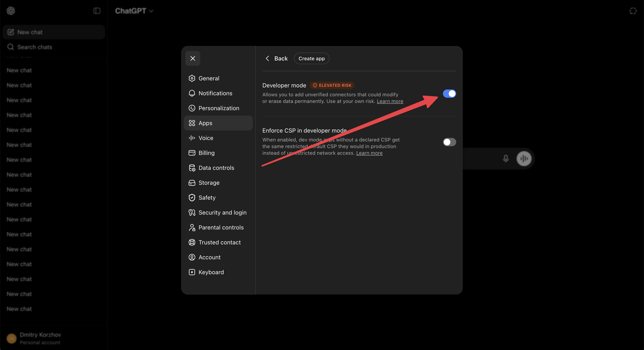Click the Security and login key icon
This screenshot has height=350, width=644.
[192, 212]
